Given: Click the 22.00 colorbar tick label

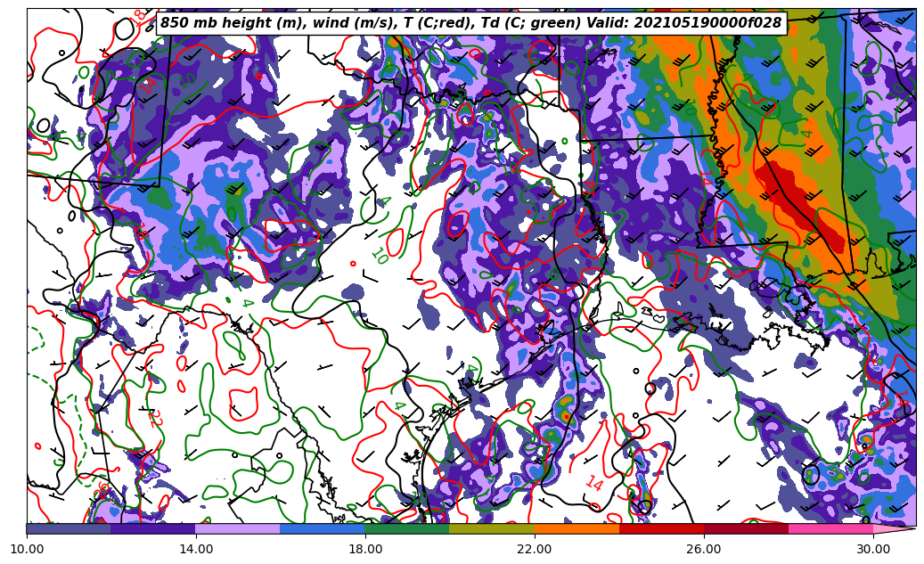Looking at the screenshot, I should coord(534,549).
